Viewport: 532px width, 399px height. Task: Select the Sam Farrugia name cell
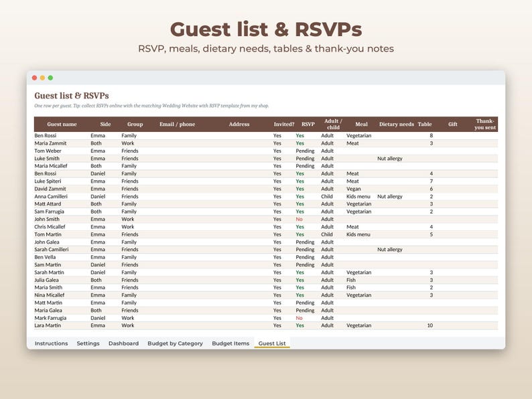coord(49,212)
